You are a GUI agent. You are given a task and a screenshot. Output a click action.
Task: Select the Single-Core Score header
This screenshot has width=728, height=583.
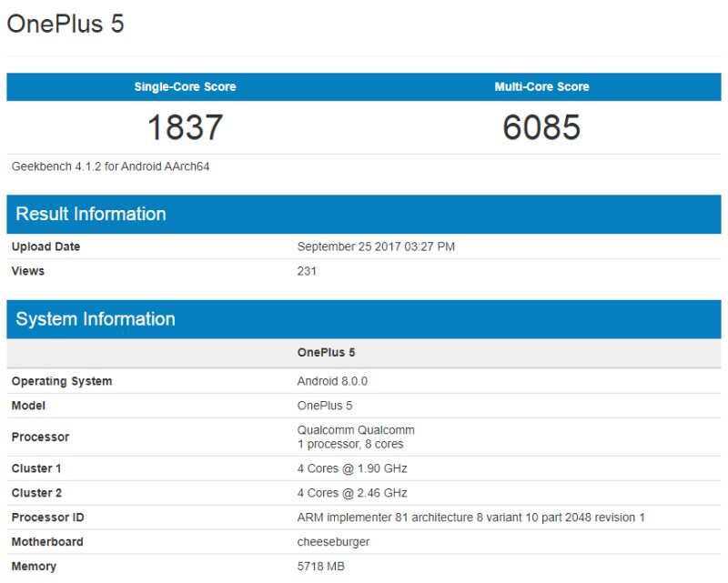186,86
